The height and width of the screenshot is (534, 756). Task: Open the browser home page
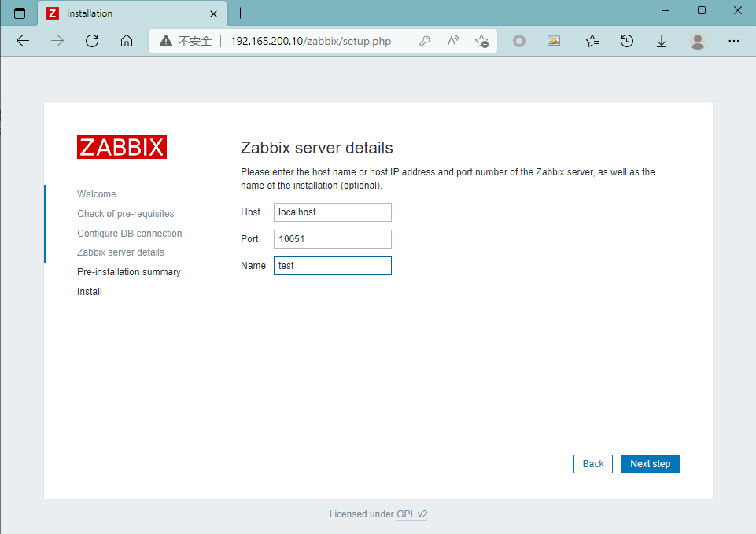(x=127, y=41)
